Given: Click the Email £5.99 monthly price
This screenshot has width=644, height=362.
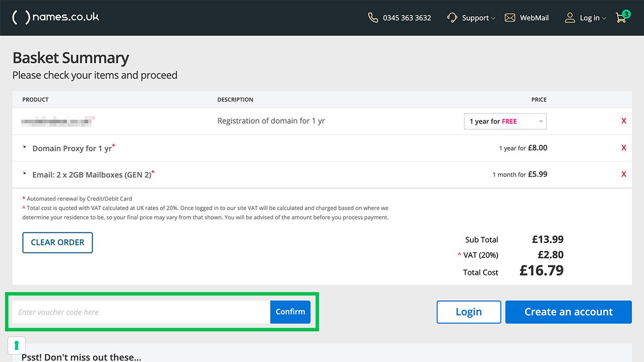Looking at the screenshot, I should click(x=537, y=174).
